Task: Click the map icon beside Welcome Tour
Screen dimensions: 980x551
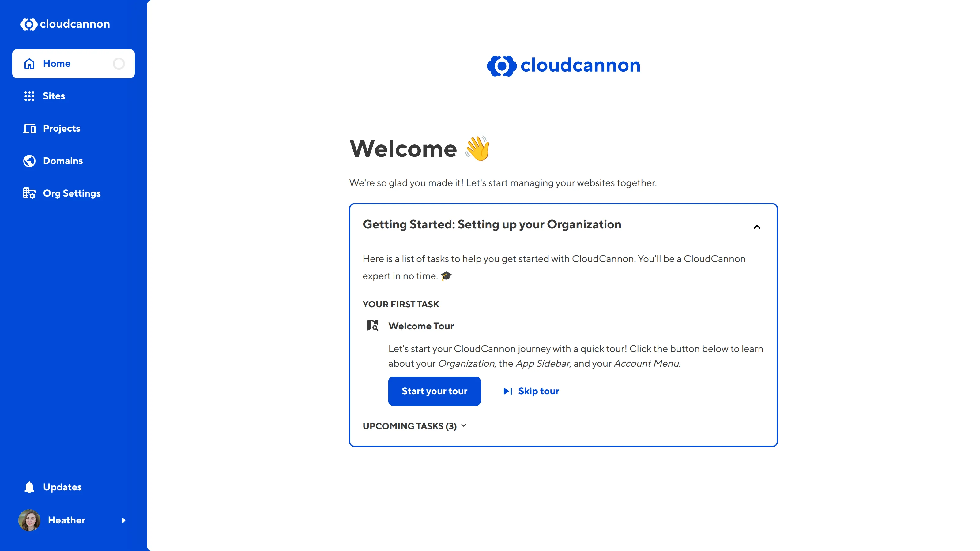Action: pos(372,325)
